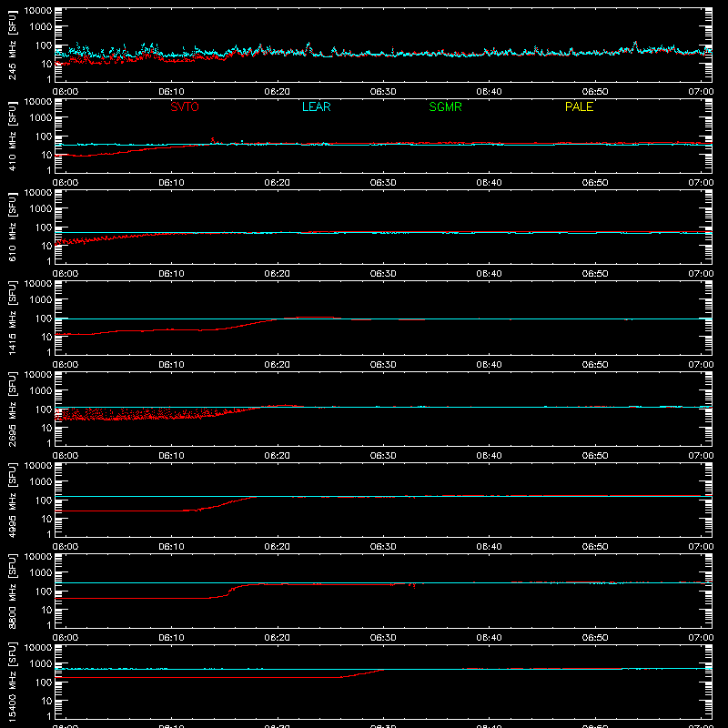Select the 4995 MHz [SFU] axis title
Viewport: 728px width, 728px height.
(x=12, y=500)
